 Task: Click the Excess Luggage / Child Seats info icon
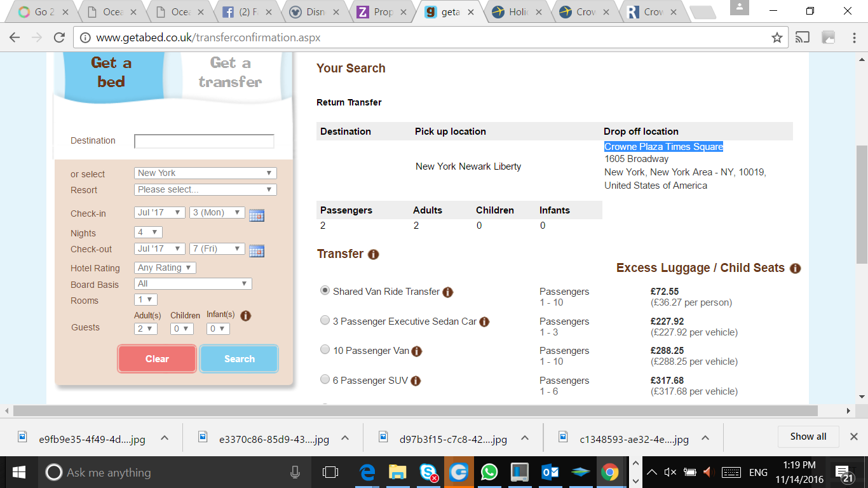[795, 268]
